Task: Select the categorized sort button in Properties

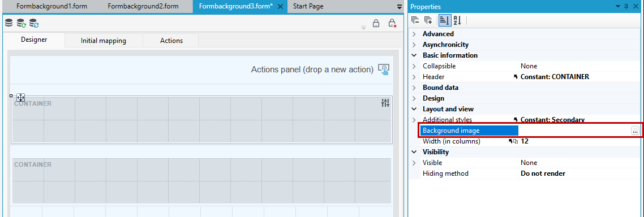Action: pos(444,20)
